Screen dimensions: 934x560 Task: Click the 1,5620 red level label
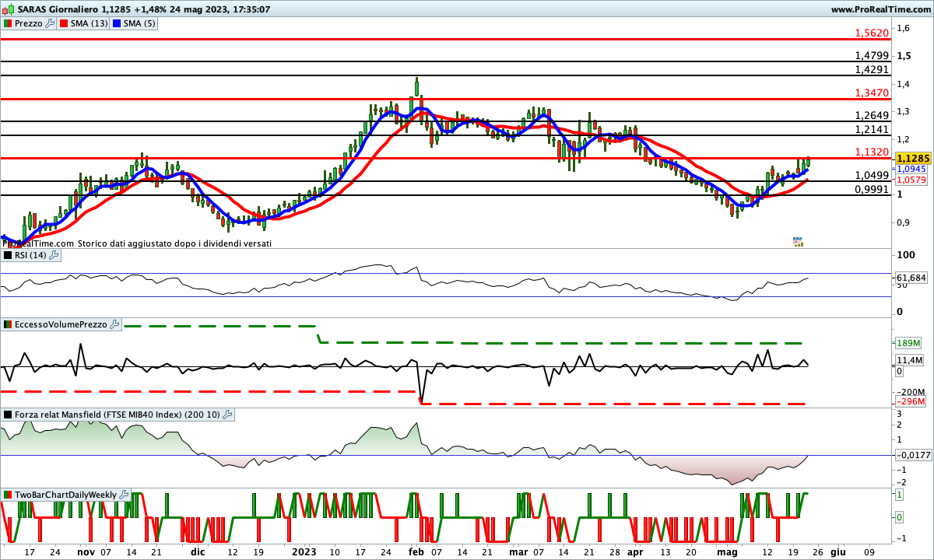coord(872,33)
